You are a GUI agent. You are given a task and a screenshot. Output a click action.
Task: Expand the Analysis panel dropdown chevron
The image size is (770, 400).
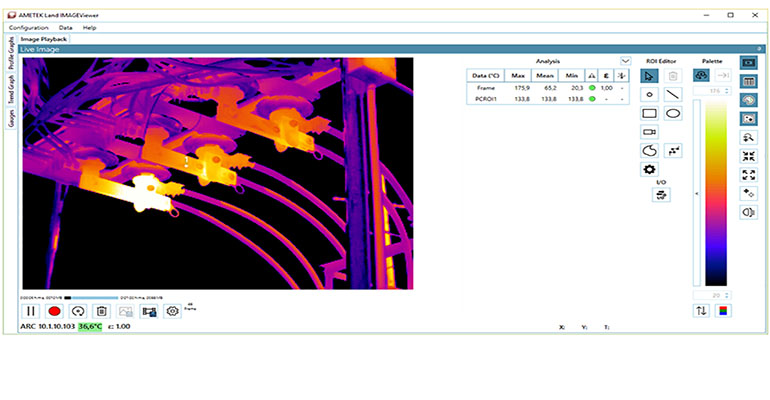625,61
